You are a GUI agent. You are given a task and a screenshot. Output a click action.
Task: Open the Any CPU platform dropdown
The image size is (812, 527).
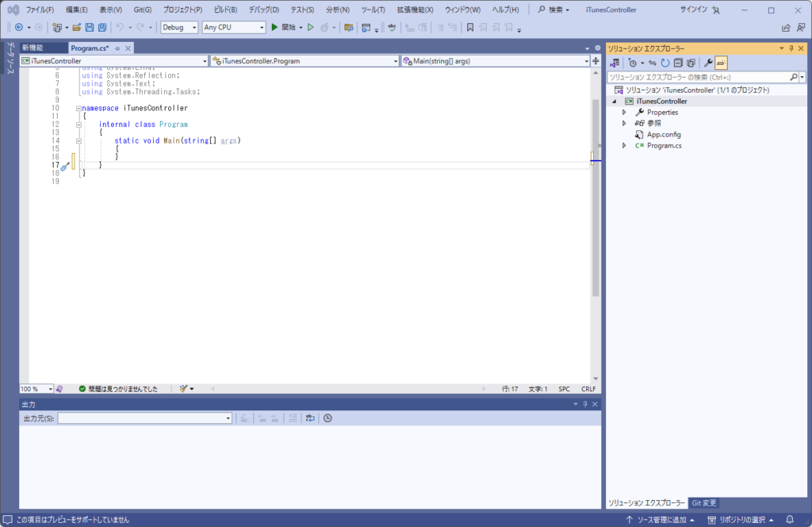pos(233,27)
